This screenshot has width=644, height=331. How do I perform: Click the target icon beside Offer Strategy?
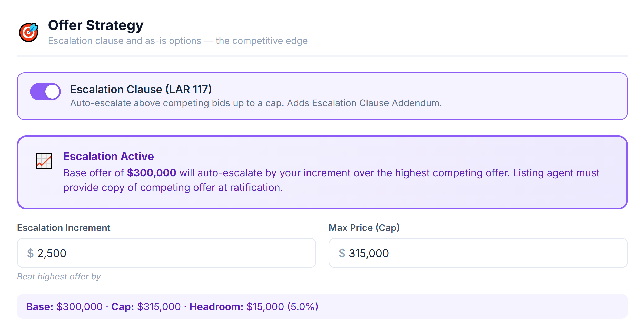[29, 31]
